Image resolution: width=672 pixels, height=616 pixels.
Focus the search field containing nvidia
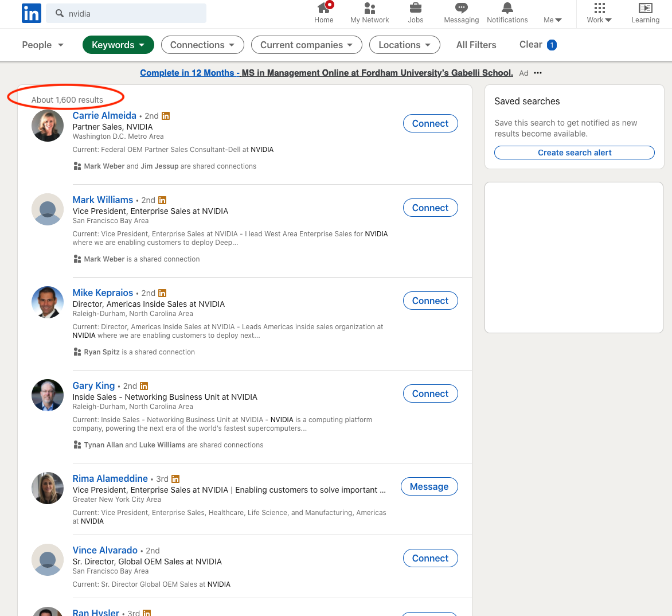(x=126, y=13)
